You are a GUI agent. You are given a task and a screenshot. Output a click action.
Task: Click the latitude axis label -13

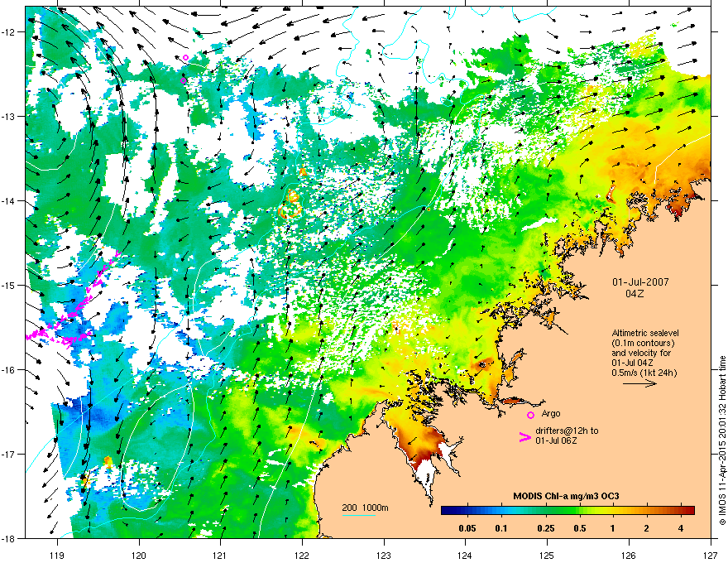9,116
